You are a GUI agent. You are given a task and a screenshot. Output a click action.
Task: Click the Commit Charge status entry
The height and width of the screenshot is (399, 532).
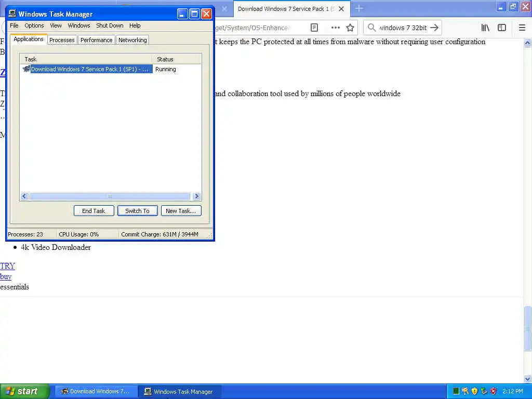159,234
